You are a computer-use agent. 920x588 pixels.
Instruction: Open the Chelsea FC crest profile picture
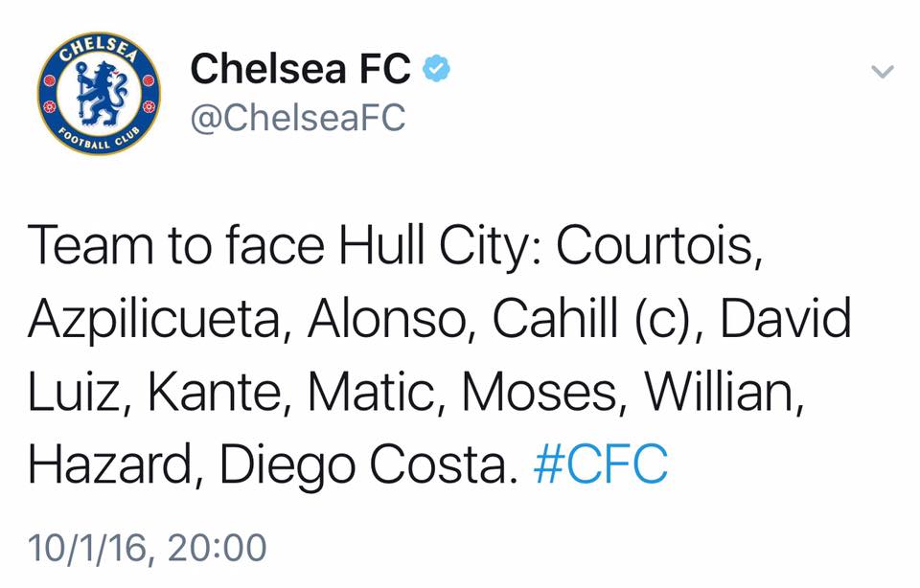pyautogui.click(x=99, y=94)
